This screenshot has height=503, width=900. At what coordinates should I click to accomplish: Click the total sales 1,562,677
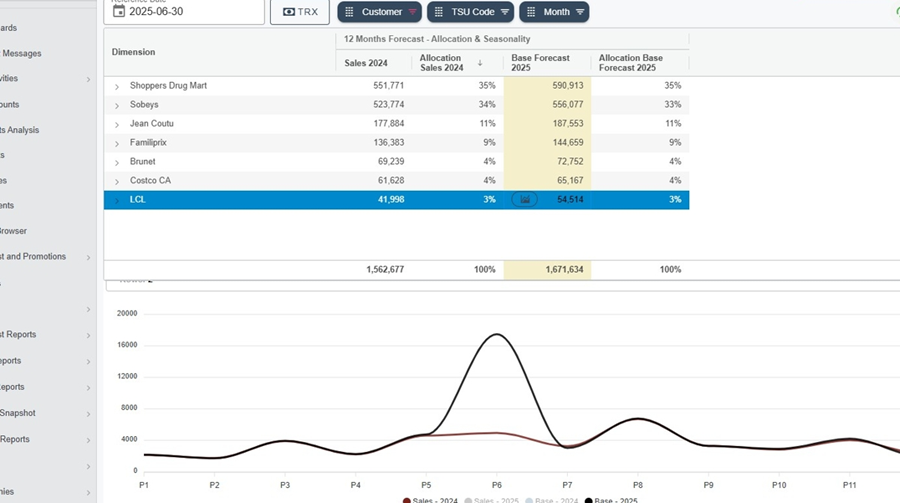pos(385,269)
